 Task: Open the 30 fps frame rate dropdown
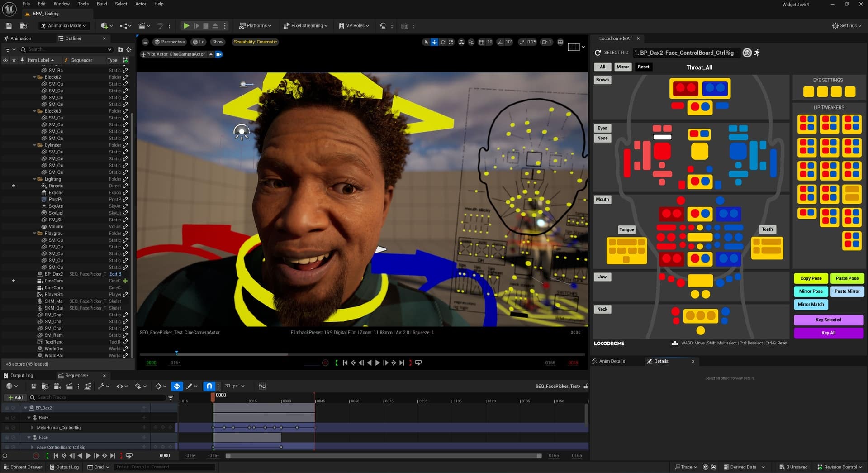pyautogui.click(x=234, y=386)
